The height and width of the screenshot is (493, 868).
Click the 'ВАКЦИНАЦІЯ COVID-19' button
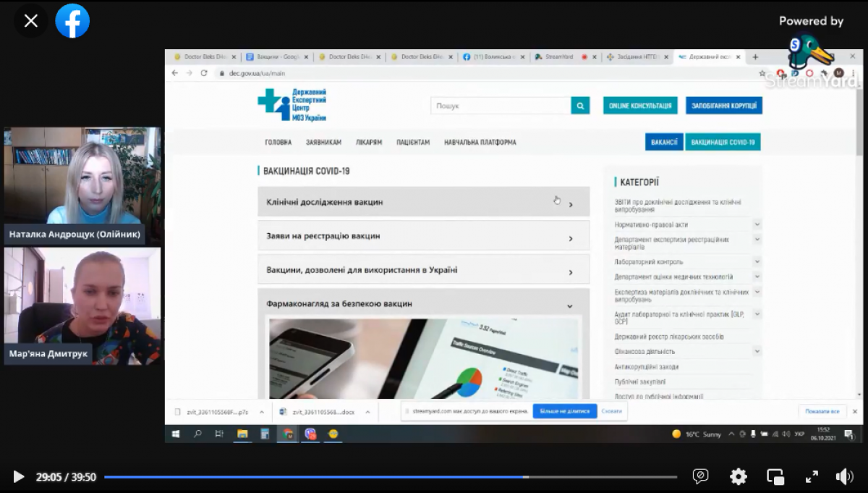[x=723, y=142]
